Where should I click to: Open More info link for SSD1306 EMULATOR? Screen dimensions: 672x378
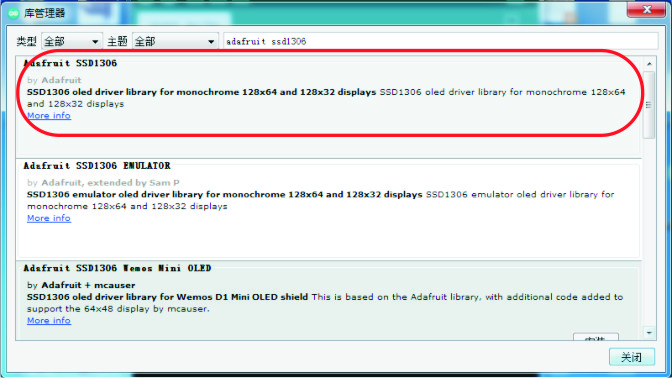coord(49,218)
